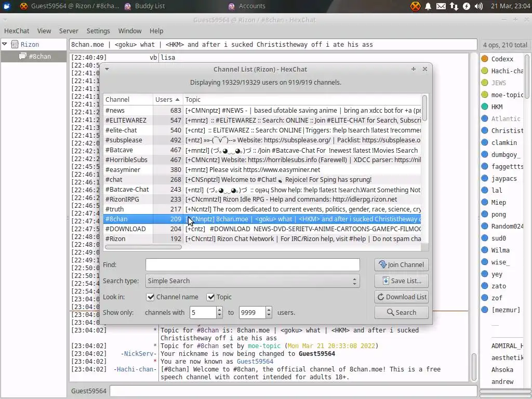Click the #8chan channel icon in tree
This screenshot has height=399, width=532.
point(23,56)
